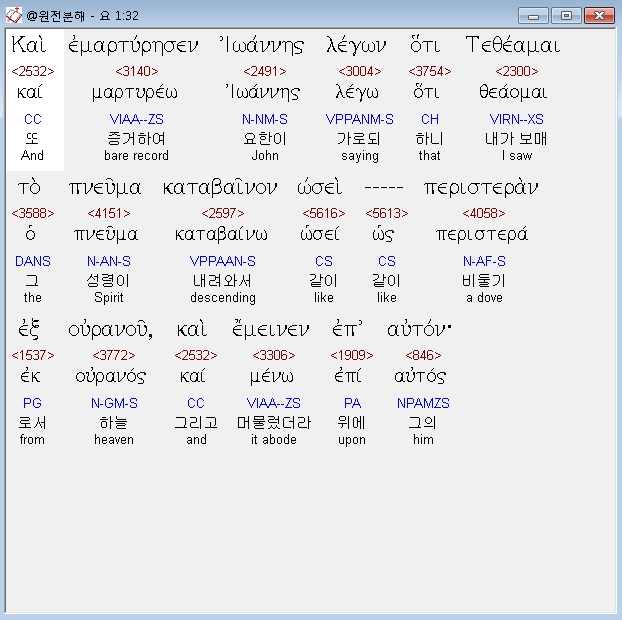Viewport: 622px width, 620px height.
Task: Click the PA parsing code
Action: click(x=352, y=403)
